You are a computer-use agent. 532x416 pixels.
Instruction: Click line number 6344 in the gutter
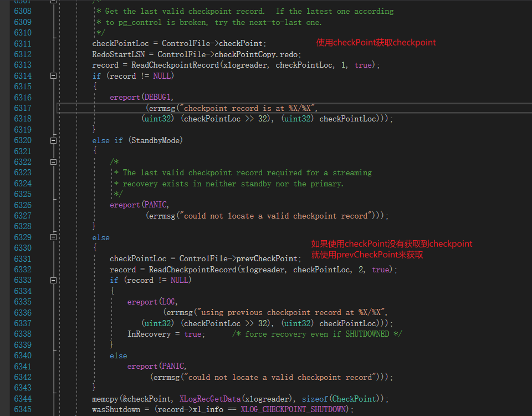coord(22,398)
